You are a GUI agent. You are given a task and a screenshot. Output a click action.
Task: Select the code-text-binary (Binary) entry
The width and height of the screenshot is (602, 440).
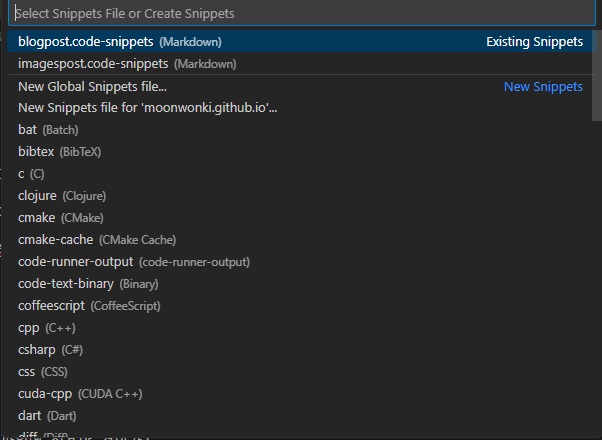click(x=88, y=284)
